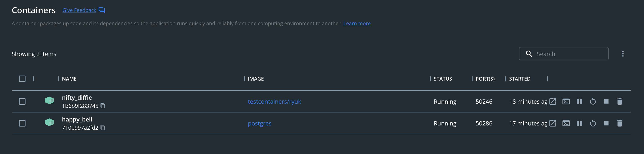The width and height of the screenshot is (644, 154).
Task: Open terminal for nifty_diffie container
Action: [566, 101]
